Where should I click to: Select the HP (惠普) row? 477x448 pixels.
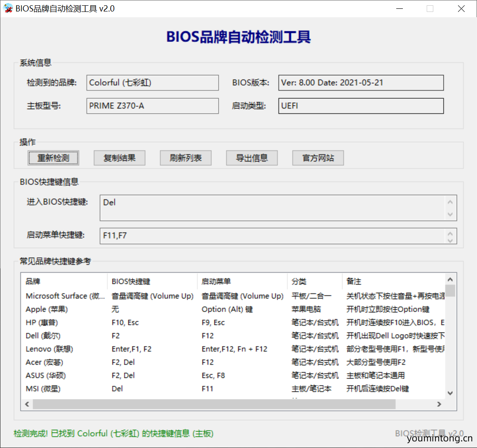[x=233, y=323]
